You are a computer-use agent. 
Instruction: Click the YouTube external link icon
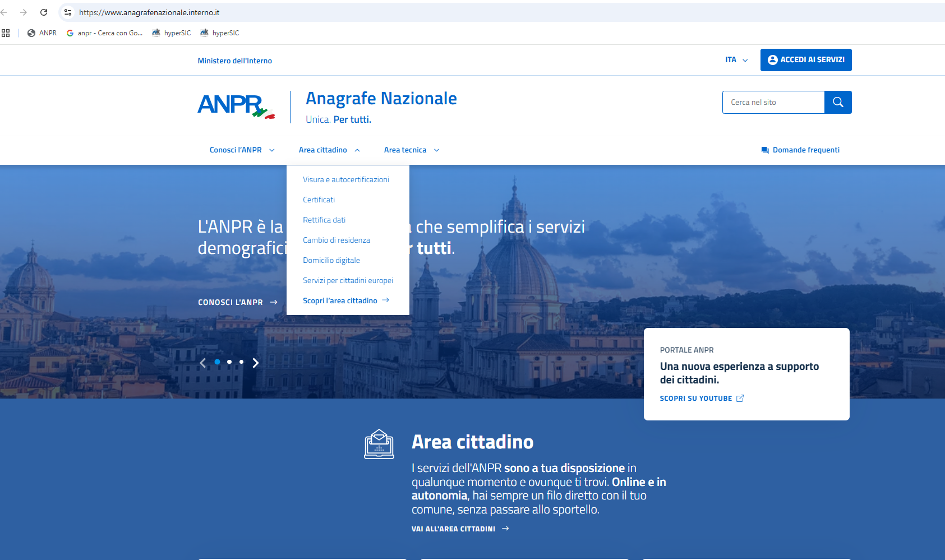point(740,398)
